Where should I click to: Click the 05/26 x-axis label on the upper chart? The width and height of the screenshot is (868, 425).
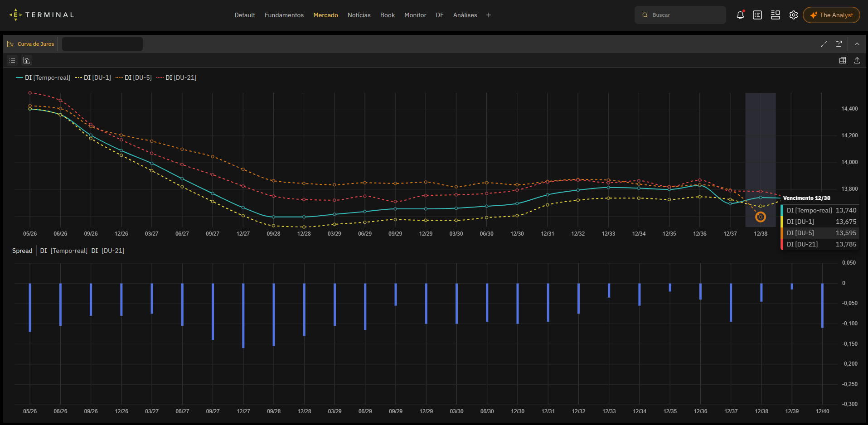click(x=30, y=234)
